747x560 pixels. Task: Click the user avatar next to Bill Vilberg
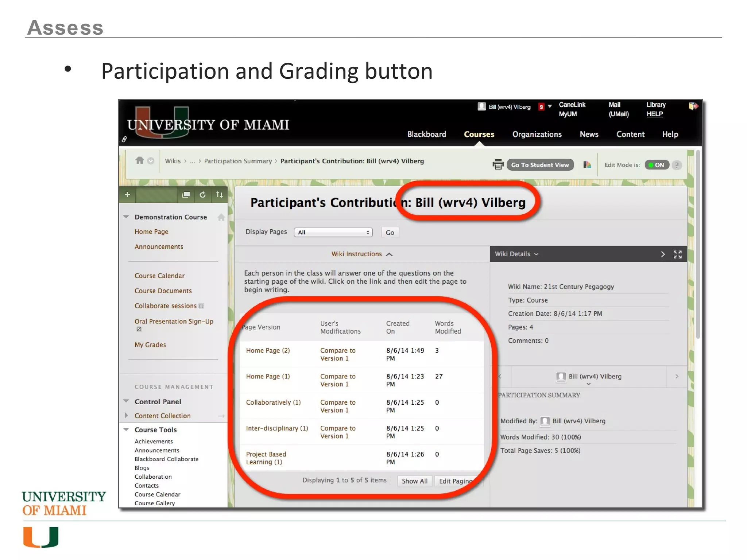481,106
